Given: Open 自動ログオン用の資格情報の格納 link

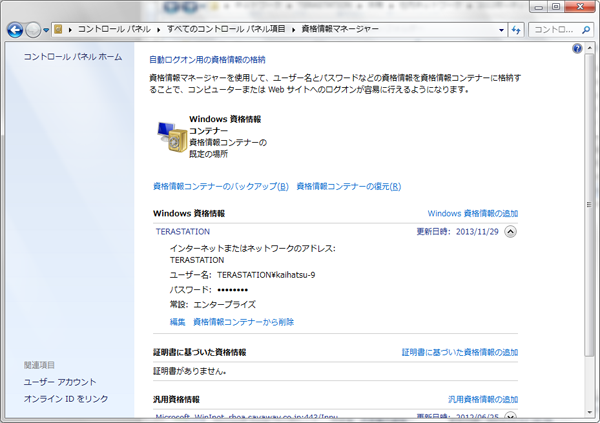Looking at the screenshot, I should click(207, 60).
